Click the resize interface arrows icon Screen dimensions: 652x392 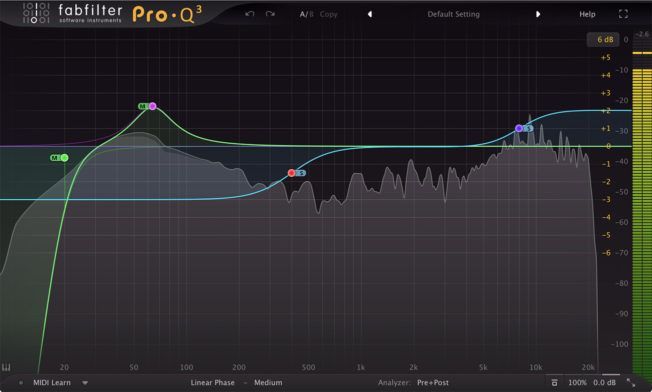tap(631, 382)
